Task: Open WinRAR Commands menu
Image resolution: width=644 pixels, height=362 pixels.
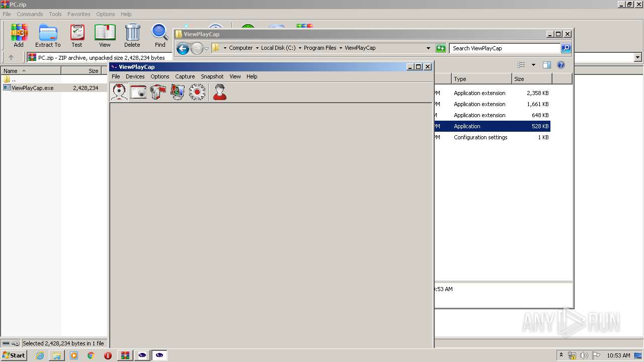Action: [30, 14]
